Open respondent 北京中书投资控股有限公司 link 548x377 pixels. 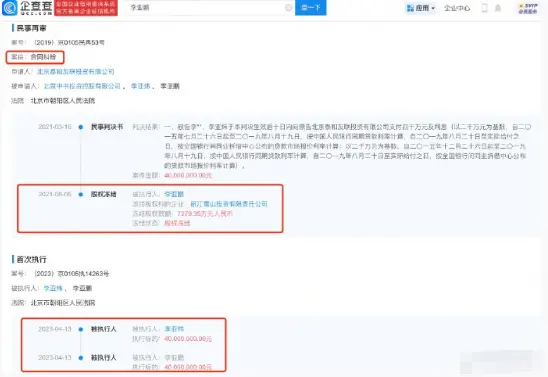82,86
